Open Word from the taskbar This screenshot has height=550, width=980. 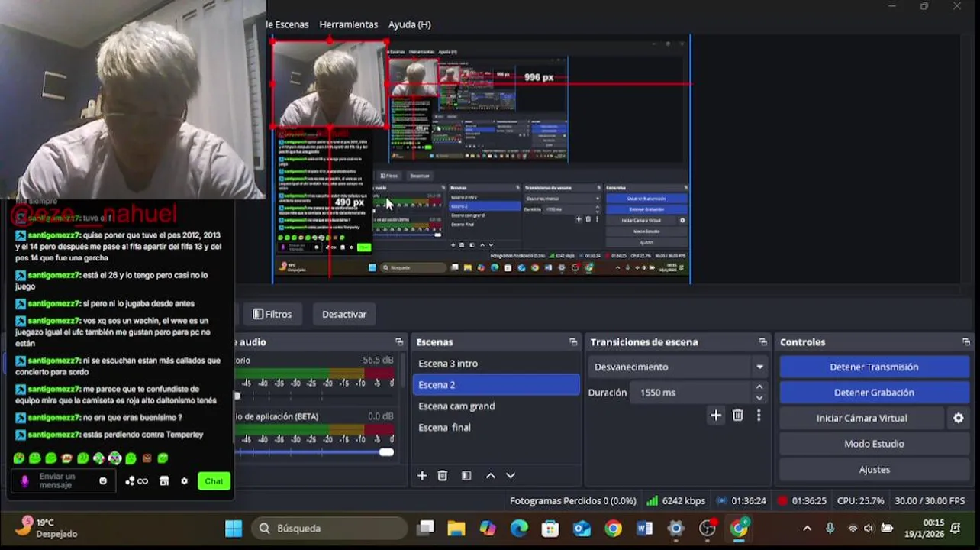point(644,528)
